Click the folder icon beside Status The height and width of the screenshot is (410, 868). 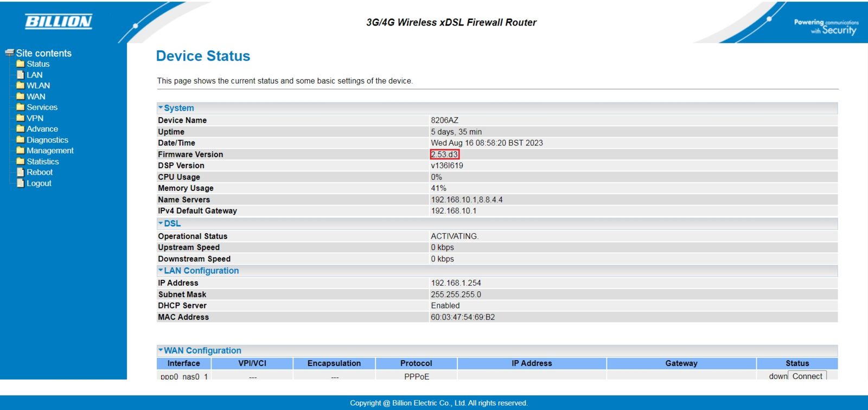click(x=21, y=64)
